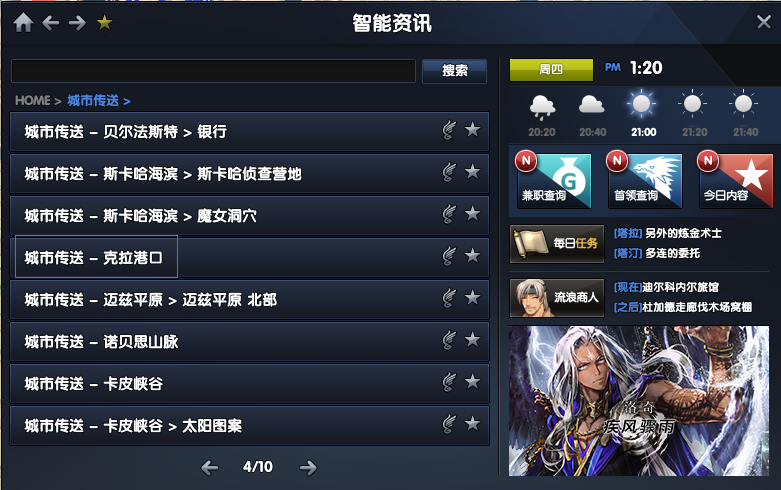
Task: Open the 每日任务 daily quest button
Action: click(557, 244)
